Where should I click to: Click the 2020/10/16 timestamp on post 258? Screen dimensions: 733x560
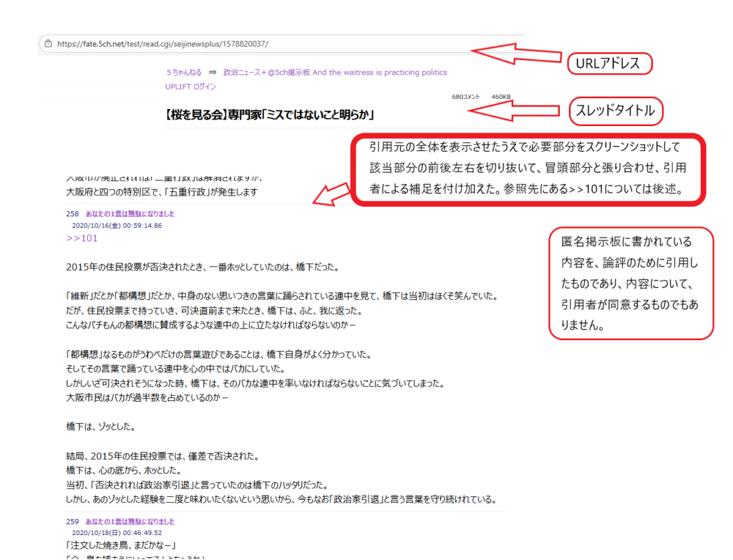click(117, 226)
